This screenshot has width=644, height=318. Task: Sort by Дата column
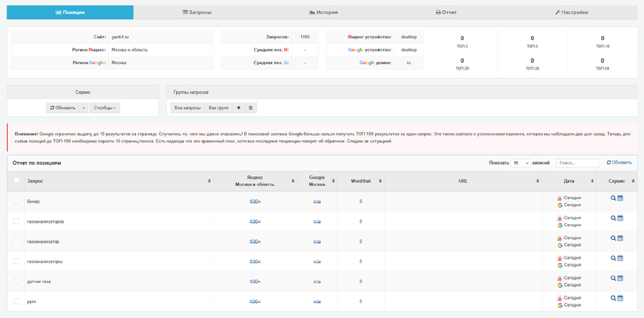coord(570,180)
